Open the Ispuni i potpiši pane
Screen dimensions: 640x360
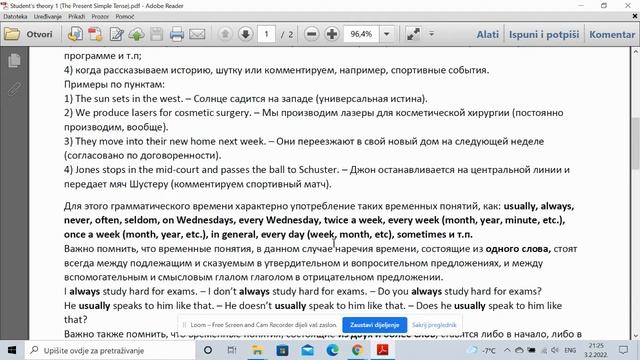(x=544, y=34)
